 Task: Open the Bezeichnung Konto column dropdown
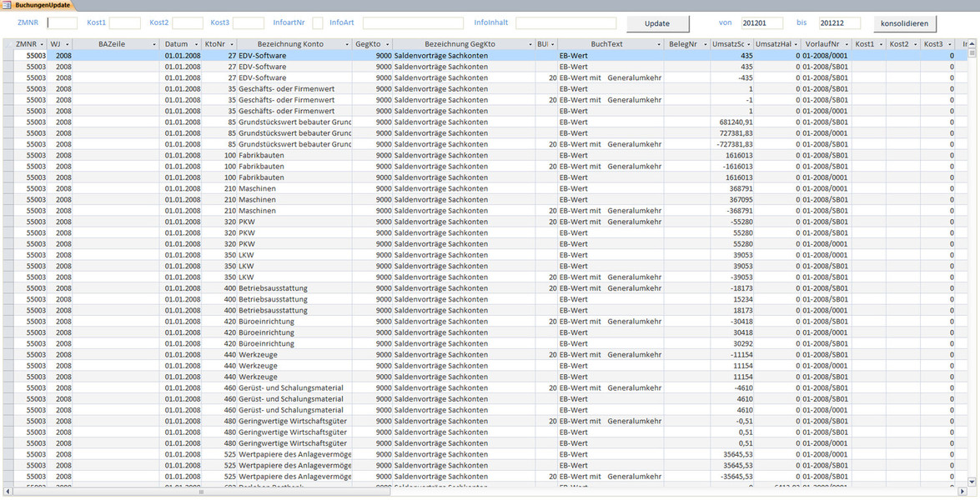348,44
